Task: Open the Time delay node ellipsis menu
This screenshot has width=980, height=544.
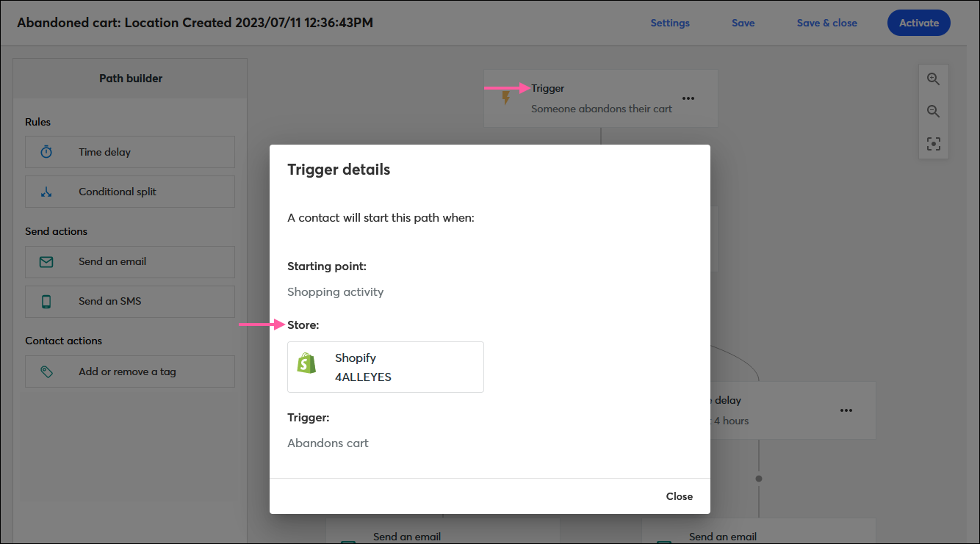Action: pos(846,410)
